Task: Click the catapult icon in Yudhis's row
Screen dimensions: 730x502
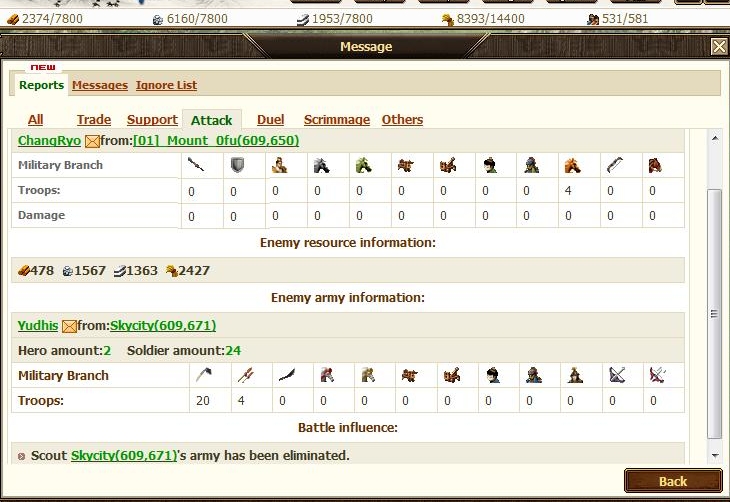Action: coord(451,375)
